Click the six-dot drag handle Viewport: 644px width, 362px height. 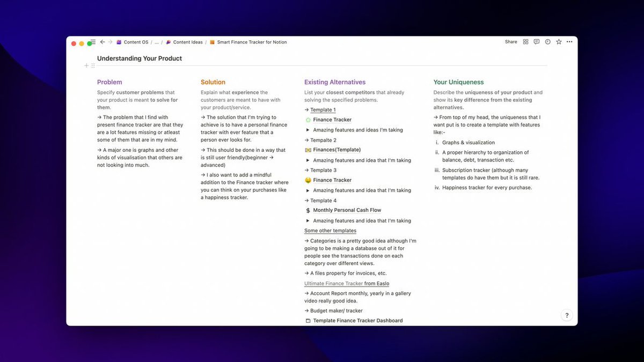pos(93,65)
